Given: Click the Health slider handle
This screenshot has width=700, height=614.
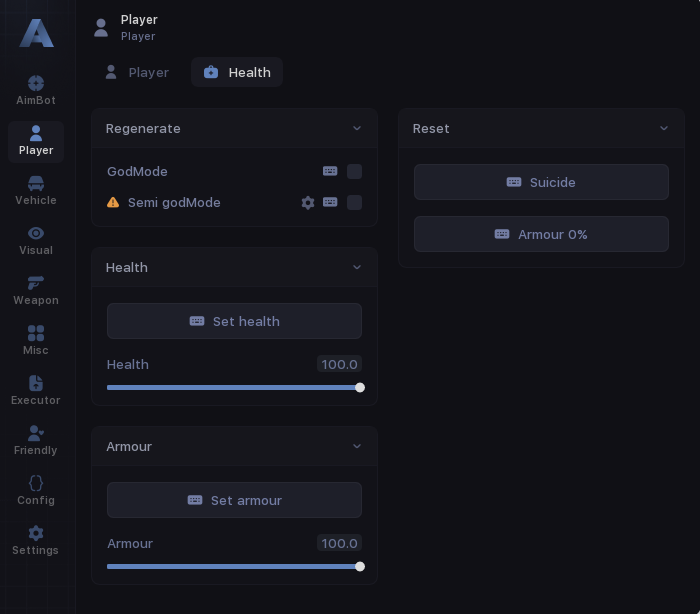Looking at the screenshot, I should point(360,388).
